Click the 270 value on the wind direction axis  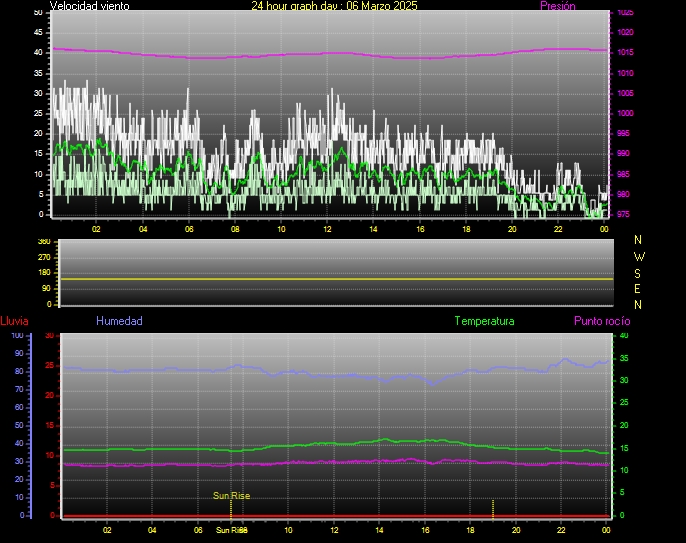(44, 257)
